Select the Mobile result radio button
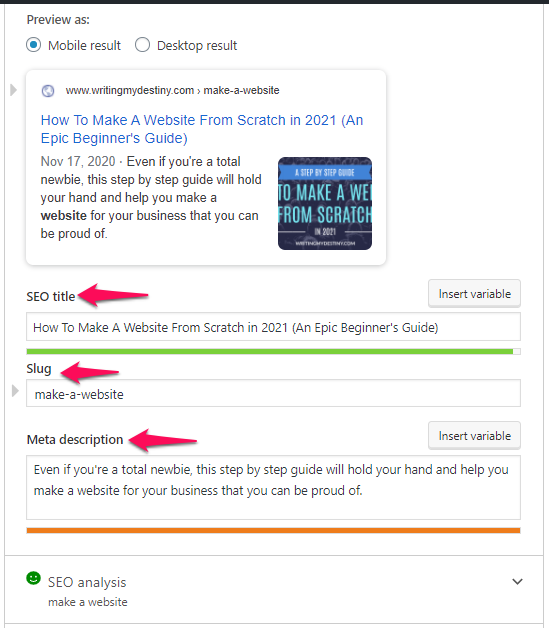Image resolution: width=549 pixels, height=628 pixels. pyautogui.click(x=34, y=45)
